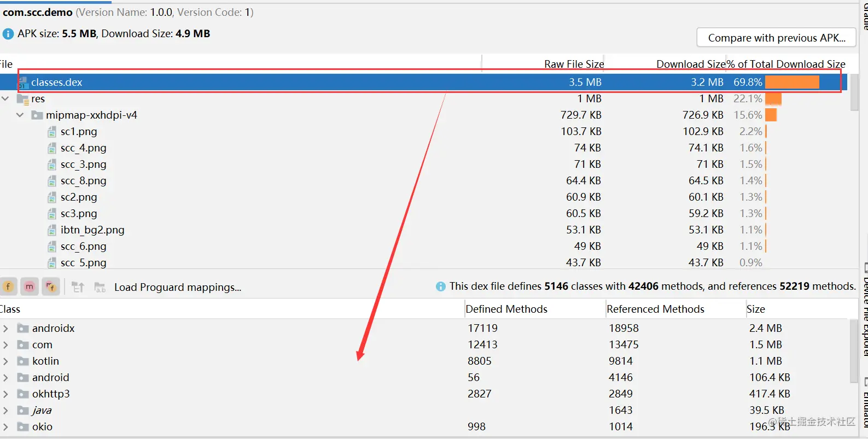Click the mipmap-xxhdpi-v4 folder icon
868x439 pixels.
pyautogui.click(x=37, y=115)
